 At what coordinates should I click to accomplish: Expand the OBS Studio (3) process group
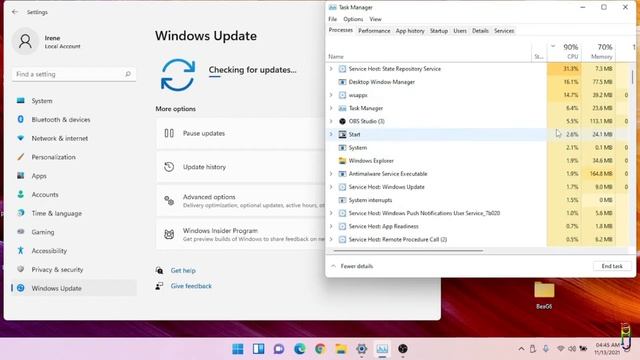coord(331,121)
